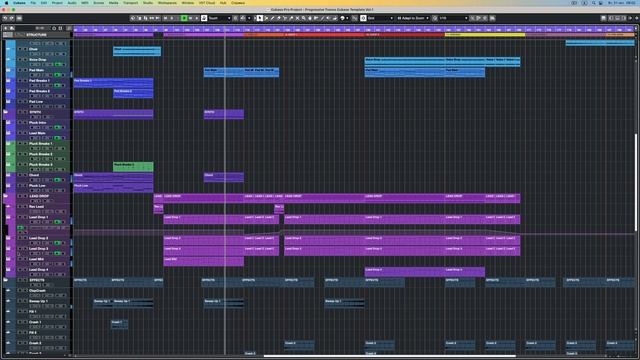Select the Rev Lead track name
Image resolution: width=640 pixels, height=360 pixels.
[x=36, y=207]
